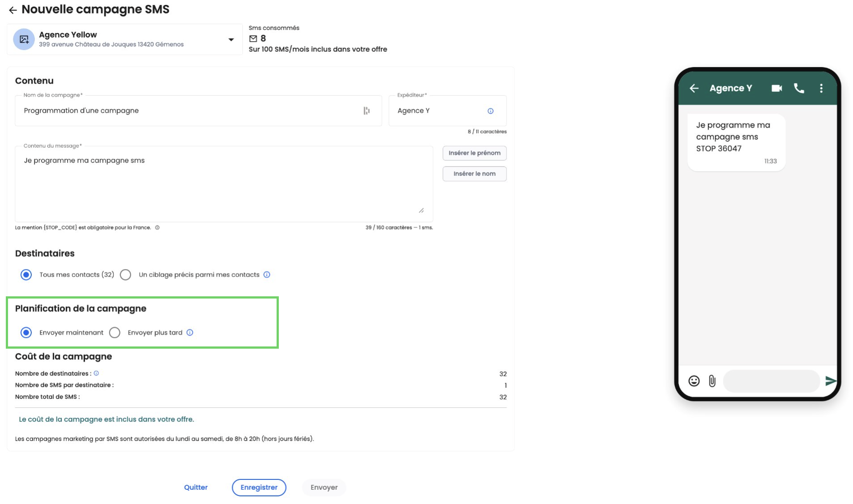This screenshot has height=504, width=853.
Task: Click the icon inside campaign name field
Action: [366, 111]
